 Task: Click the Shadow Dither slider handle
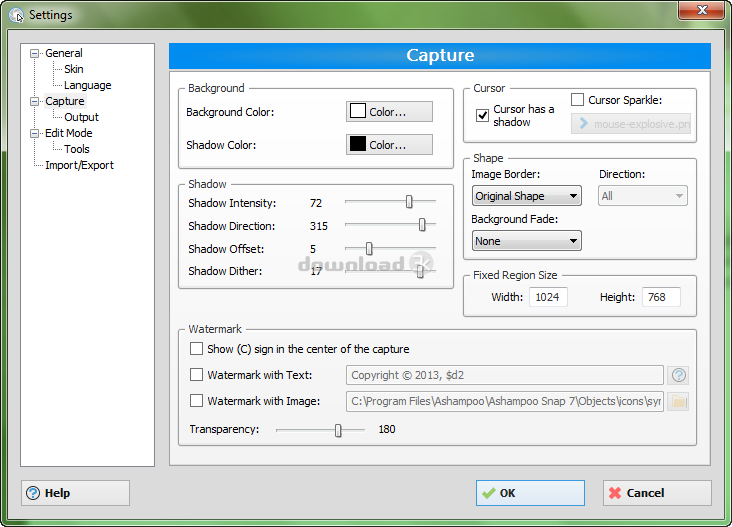[420, 271]
